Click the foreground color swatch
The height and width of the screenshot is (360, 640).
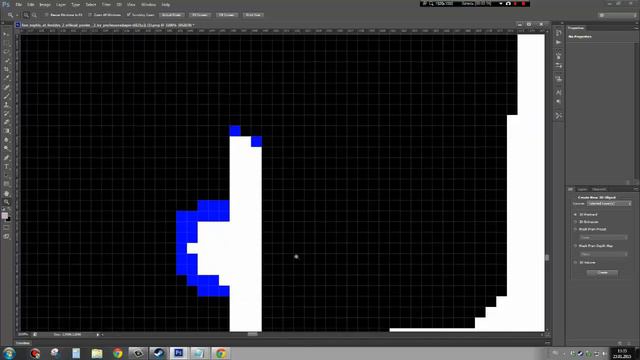click(4, 216)
